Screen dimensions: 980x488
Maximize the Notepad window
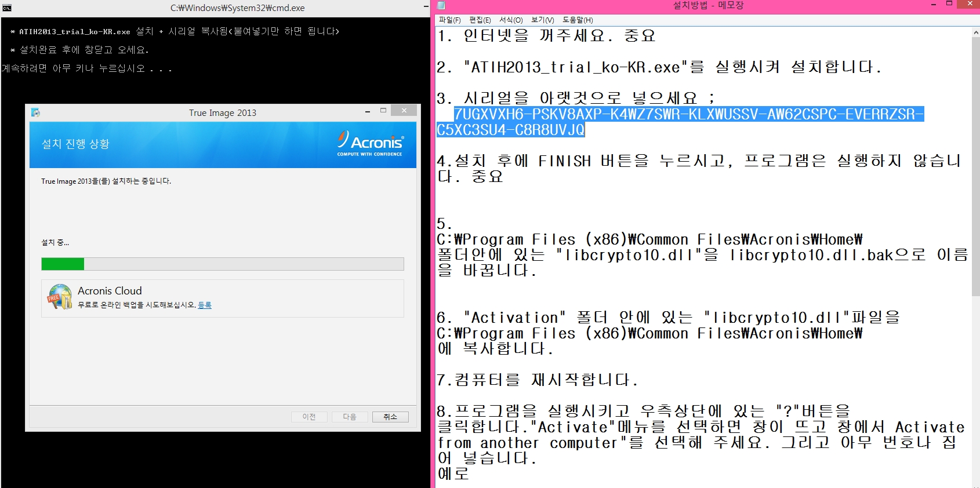[x=949, y=4]
